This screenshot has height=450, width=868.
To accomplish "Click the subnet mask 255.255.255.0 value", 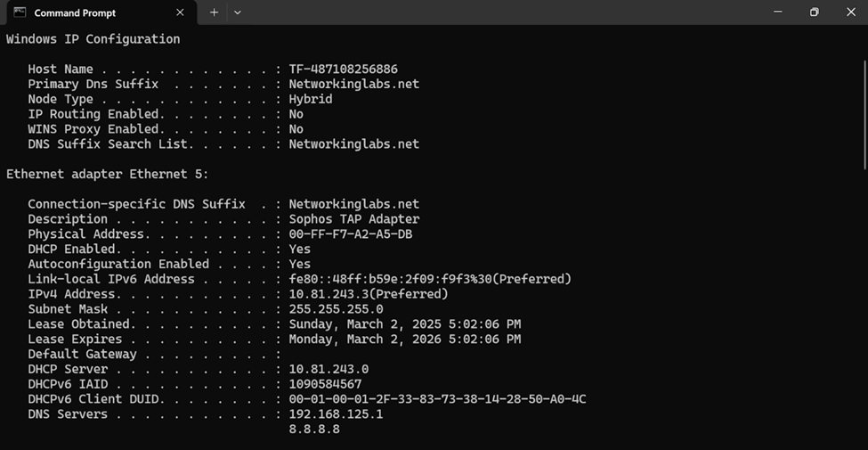I will coord(336,309).
